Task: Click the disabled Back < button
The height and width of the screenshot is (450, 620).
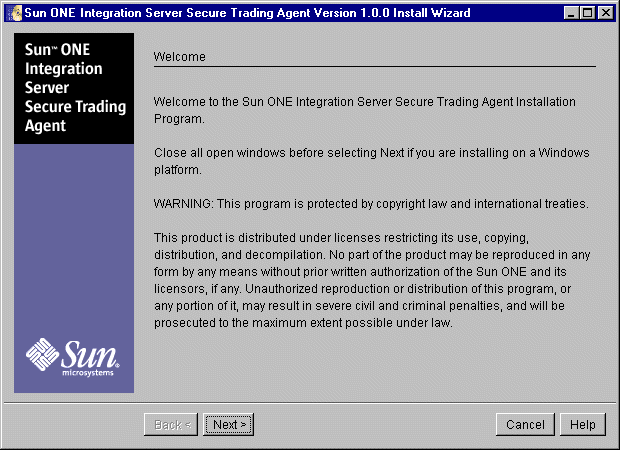Action: [x=171, y=424]
